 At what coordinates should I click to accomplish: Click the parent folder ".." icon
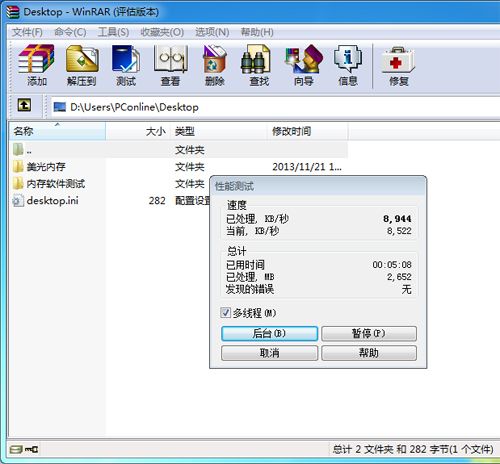point(18,149)
